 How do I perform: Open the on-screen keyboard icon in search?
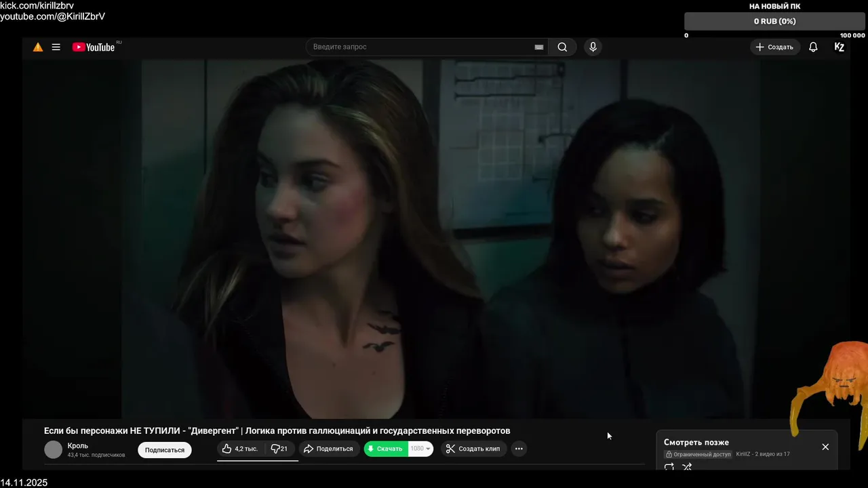pos(539,47)
